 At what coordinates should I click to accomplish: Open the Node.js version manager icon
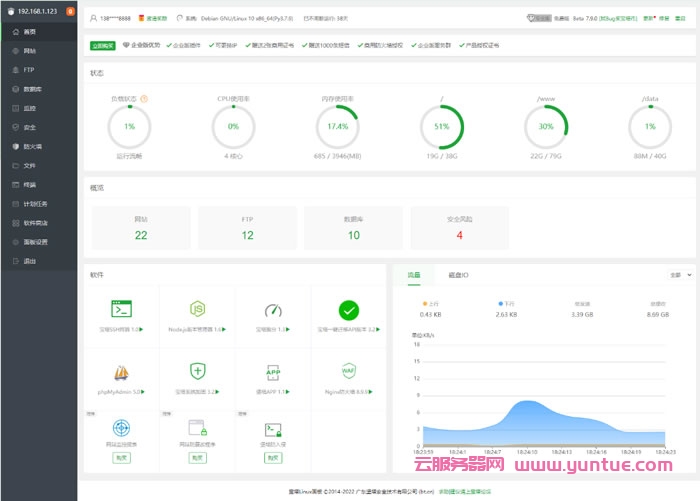point(197,309)
